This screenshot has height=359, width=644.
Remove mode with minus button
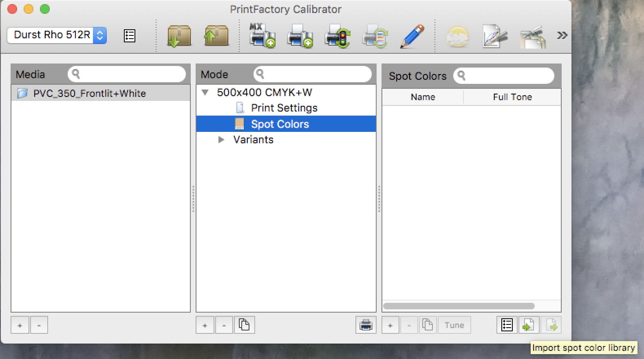point(224,325)
